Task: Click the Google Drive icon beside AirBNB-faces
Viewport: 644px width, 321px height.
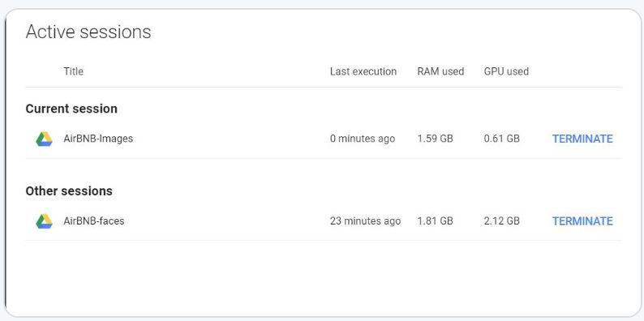Action: click(x=44, y=221)
